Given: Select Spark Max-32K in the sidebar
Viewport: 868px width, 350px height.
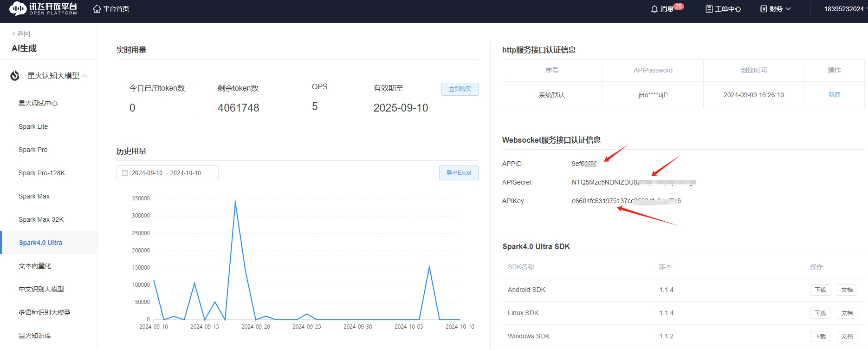Looking at the screenshot, I should click(x=41, y=219).
